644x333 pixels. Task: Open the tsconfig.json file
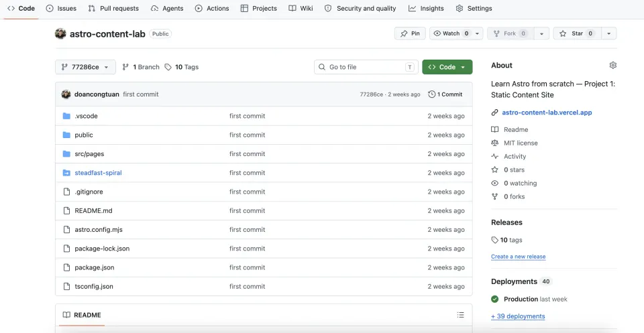[94, 286]
